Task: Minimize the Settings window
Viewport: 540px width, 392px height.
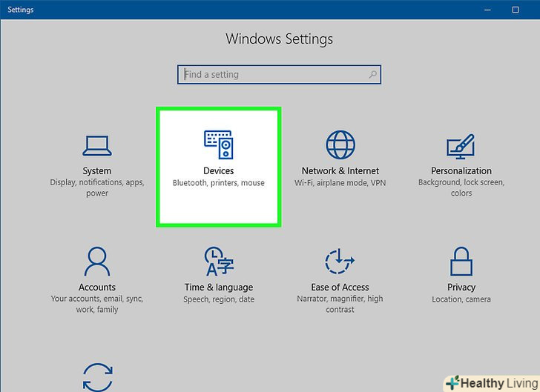Action: pos(487,10)
